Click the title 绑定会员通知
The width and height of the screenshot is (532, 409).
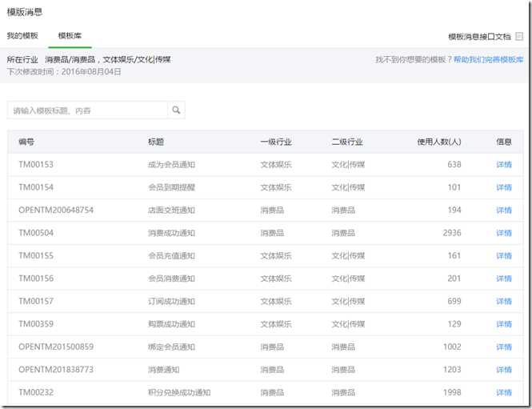click(x=171, y=347)
